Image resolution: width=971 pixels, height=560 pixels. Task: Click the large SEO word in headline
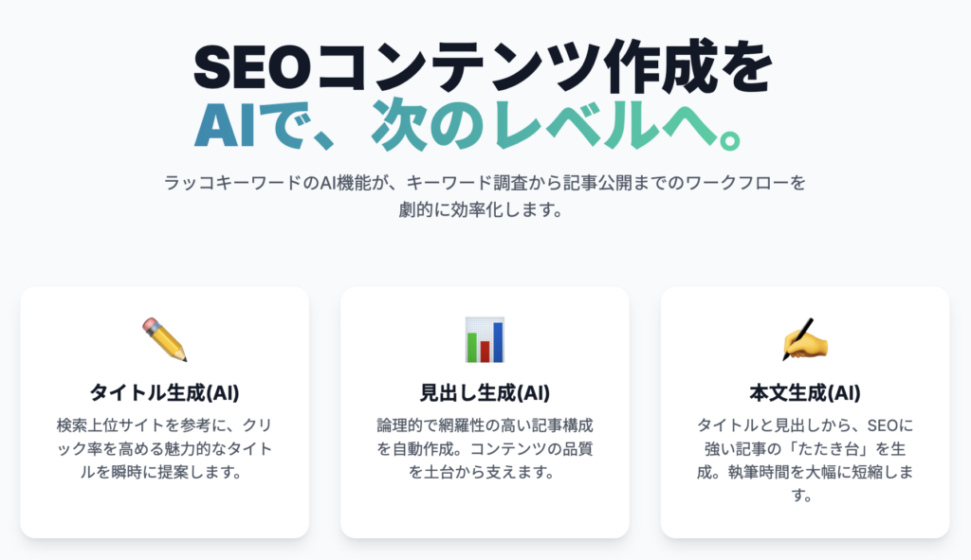tap(252, 67)
